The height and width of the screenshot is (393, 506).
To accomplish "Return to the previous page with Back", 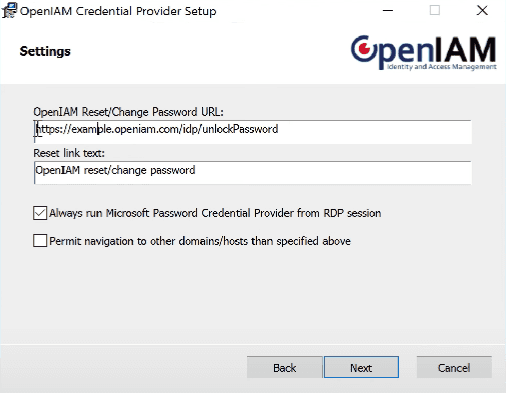I will 285,367.
